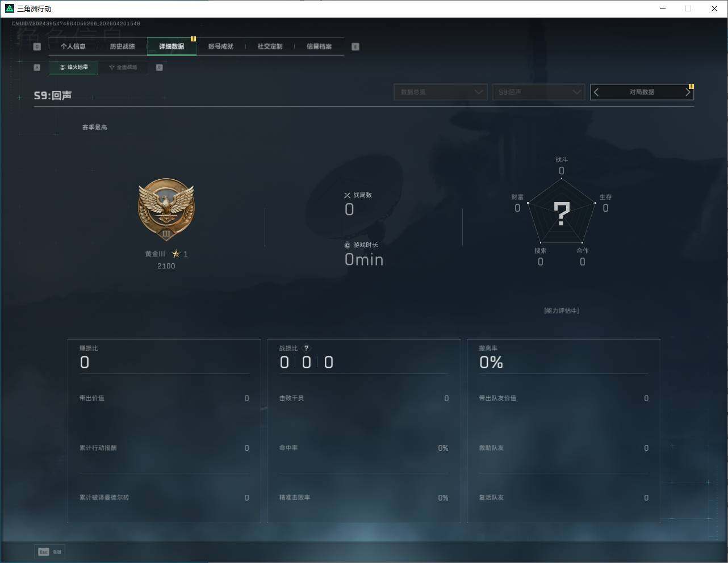Switch to the 全面战场 mode sub-tab
728x563 pixels.
coord(123,67)
